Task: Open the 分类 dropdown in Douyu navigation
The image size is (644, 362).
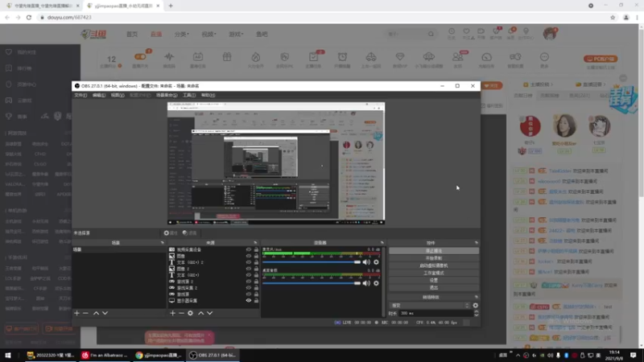Action: (182, 34)
